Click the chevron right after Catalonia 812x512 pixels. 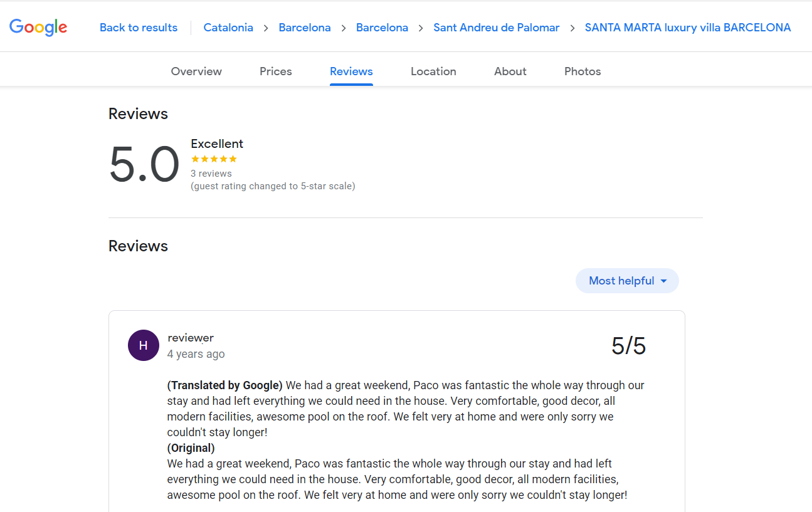click(x=266, y=28)
